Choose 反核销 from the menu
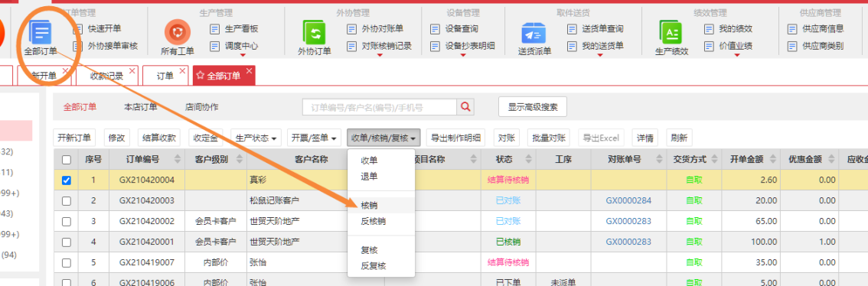Viewport: 868px width, 286px height. 381,221
